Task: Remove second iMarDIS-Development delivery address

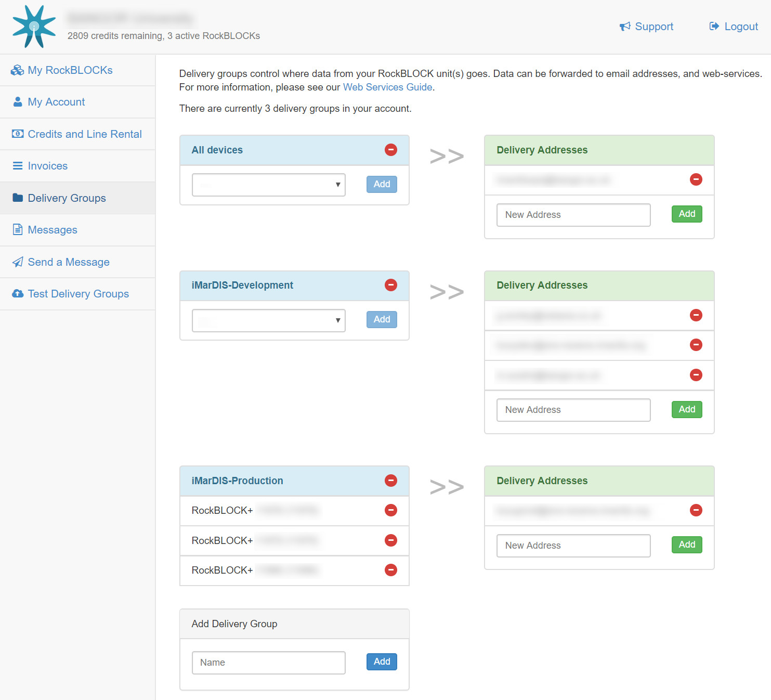Action: pyautogui.click(x=696, y=345)
